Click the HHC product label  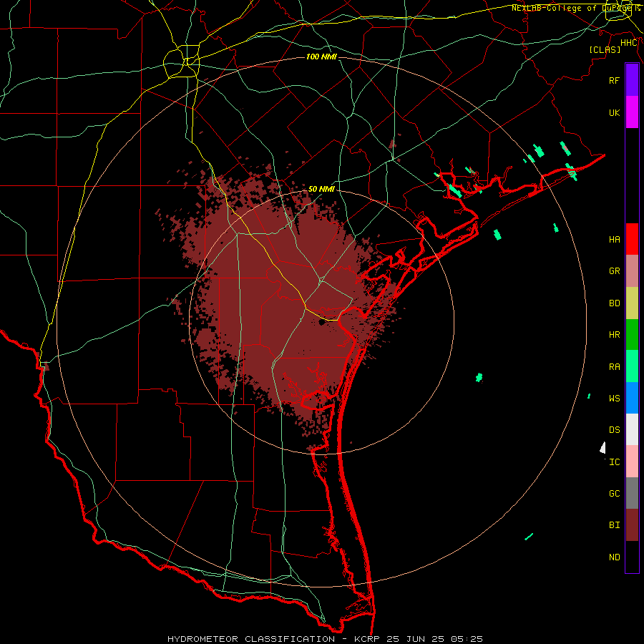point(629,43)
